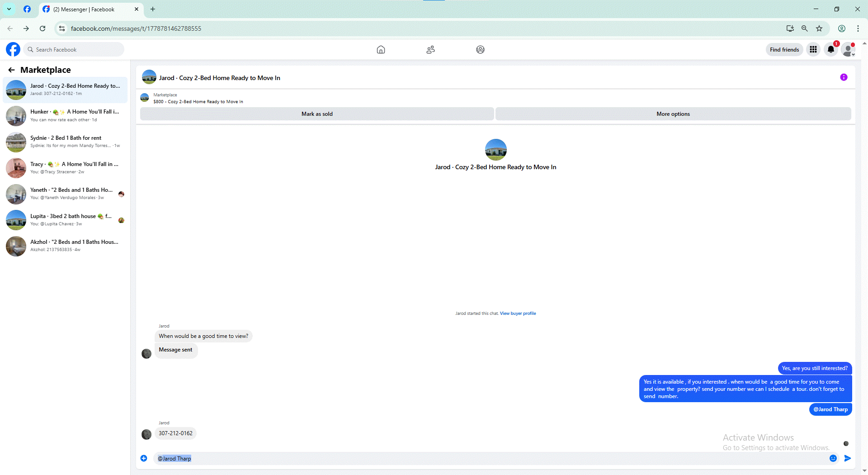Click the Facebook logo home icon

(x=13, y=49)
